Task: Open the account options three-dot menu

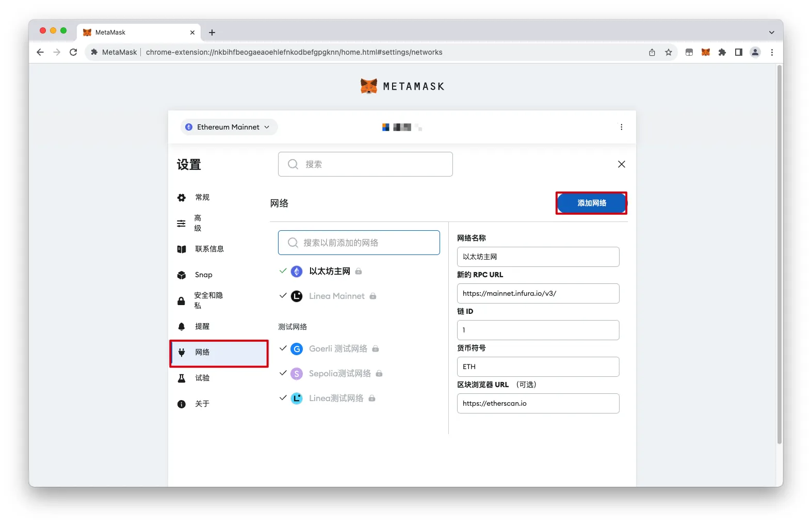Action: pos(622,127)
